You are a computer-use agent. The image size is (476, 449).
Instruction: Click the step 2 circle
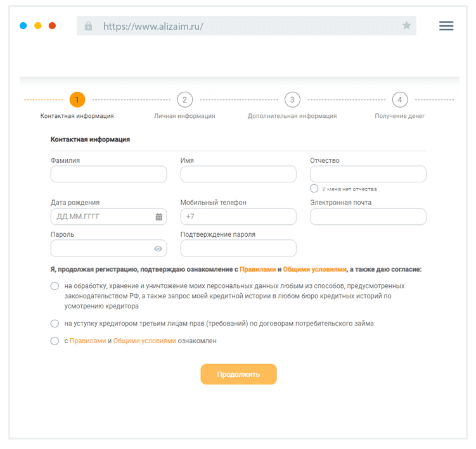point(184,99)
